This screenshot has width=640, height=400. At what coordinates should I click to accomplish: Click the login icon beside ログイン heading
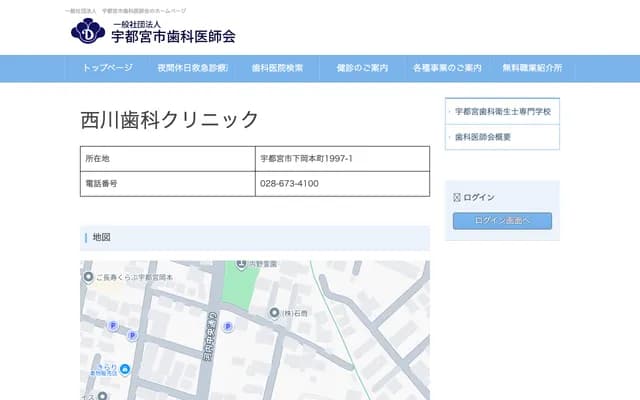[x=457, y=197]
